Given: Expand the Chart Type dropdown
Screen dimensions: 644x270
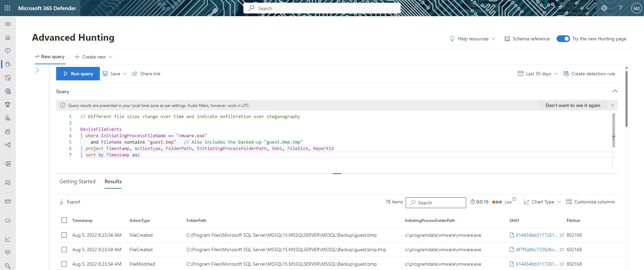Looking at the screenshot, I should coord(542,202).
